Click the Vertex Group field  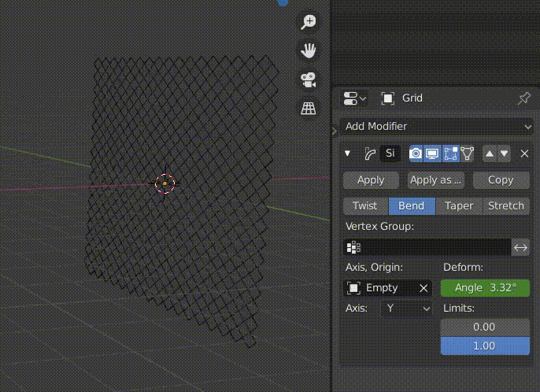[427, 247]
